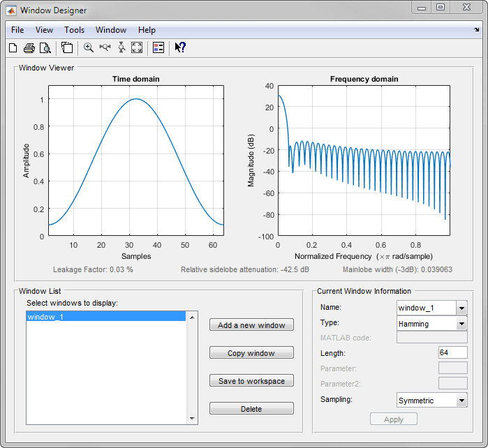488x448 pixels.
Task: Click the Frequency domain plot area
Action: 364,160
